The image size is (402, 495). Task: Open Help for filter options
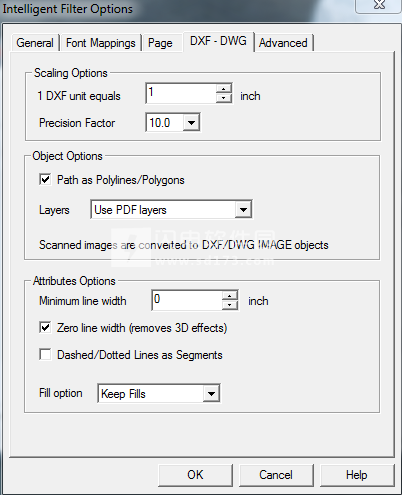(x=357, y=475)
